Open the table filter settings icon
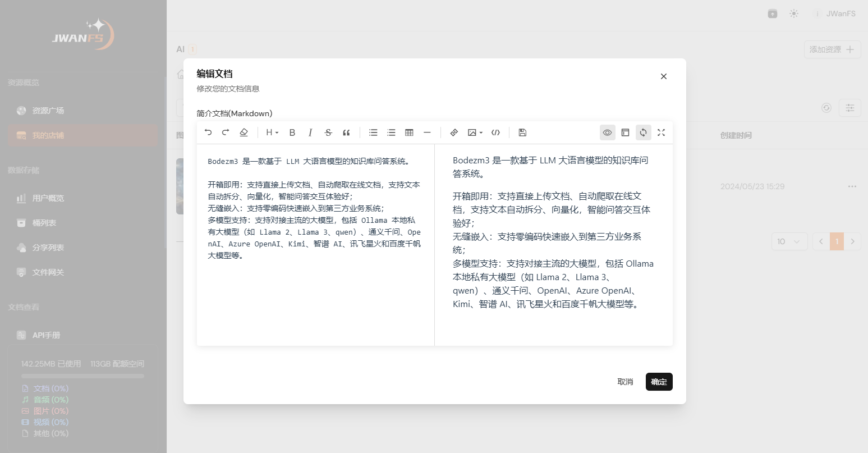868x453 pixels. 850,108
